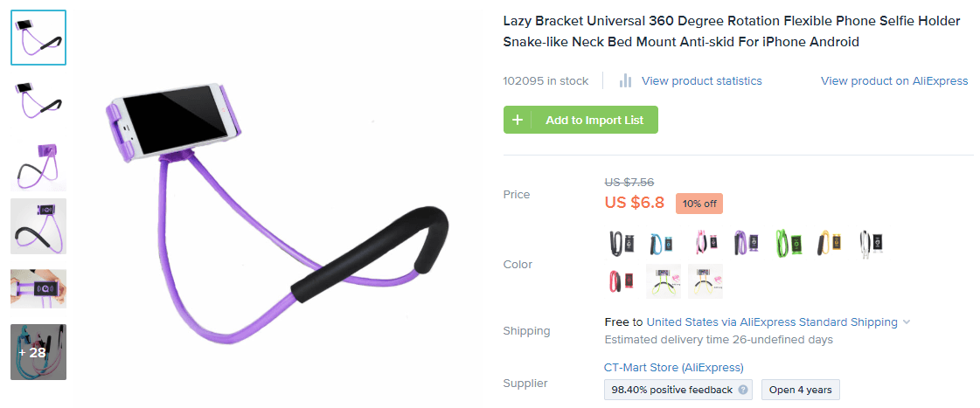Open the View product statistics link
Viewport: 980px width, 408px height.
click(701, 81)
